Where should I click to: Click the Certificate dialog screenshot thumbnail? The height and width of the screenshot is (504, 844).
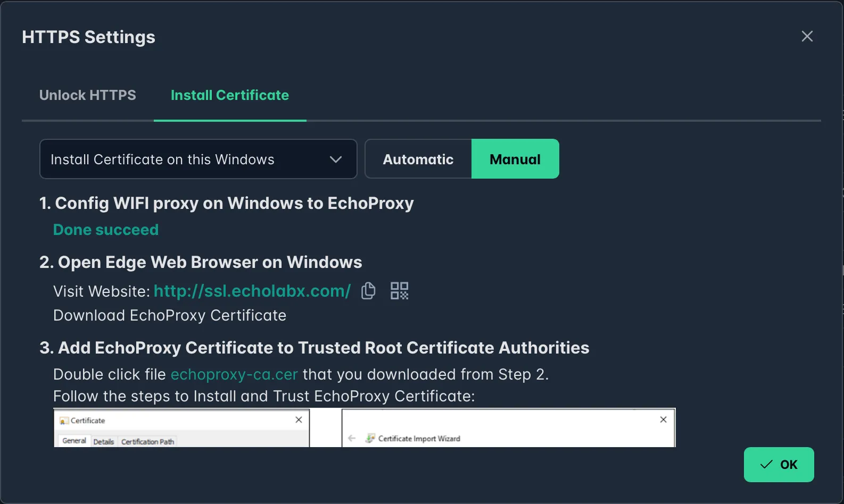pos(181,428)
